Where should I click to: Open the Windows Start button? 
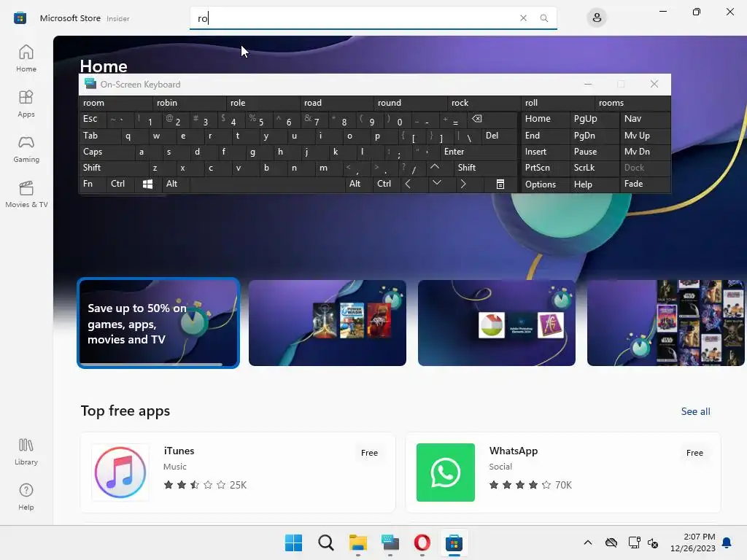click(x=293, y=542)
